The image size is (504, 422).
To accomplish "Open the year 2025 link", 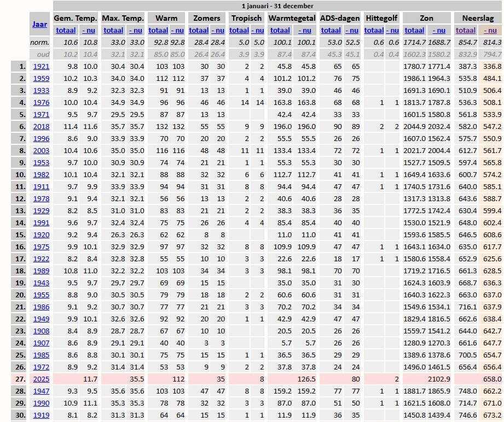I will [x=41, y=379].
